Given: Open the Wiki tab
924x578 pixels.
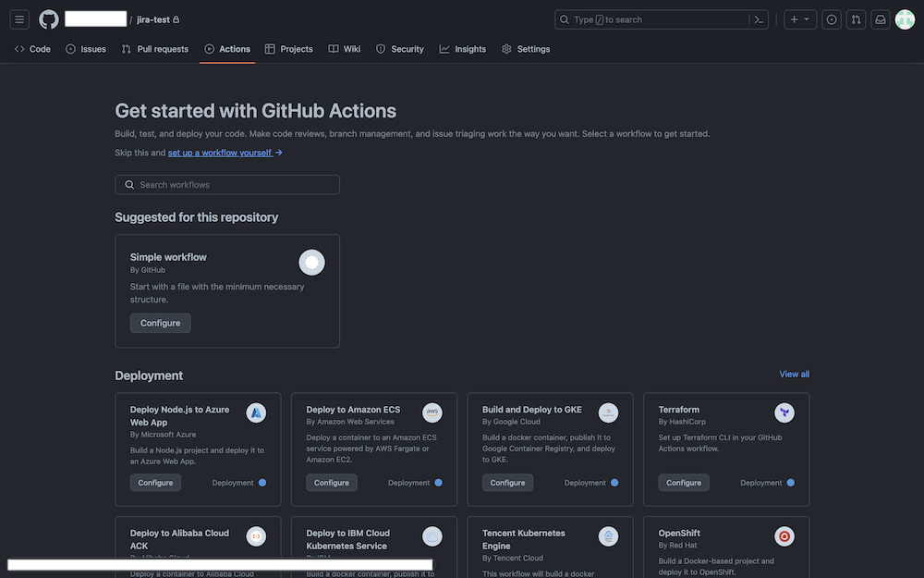Looking at the screenshot, I should 345,49.
